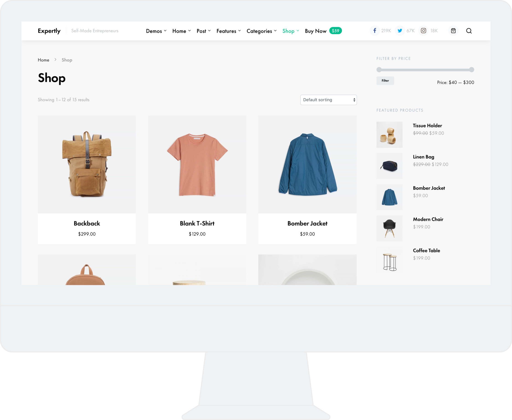The width and height of the screenshot is (512, 420).
Task: Open the Backback product image
Action: [87, 164]
